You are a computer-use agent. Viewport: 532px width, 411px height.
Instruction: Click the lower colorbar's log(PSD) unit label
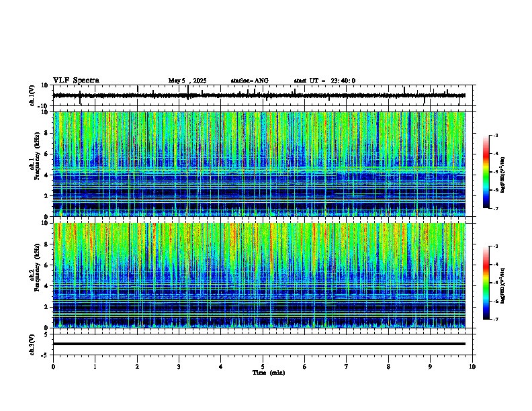click(x=503, y=286)
